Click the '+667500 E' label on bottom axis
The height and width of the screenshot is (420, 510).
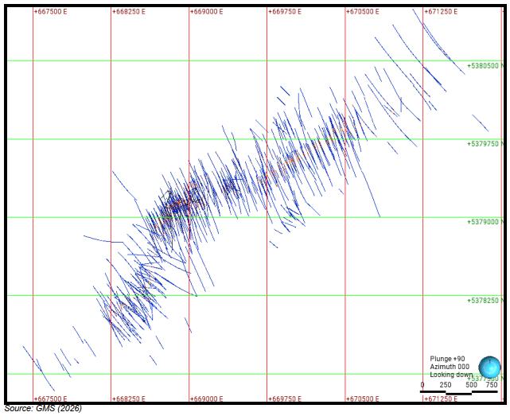pos(50,399)
